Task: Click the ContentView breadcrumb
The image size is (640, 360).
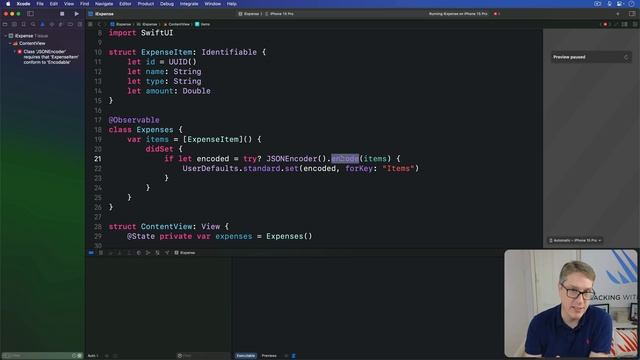Action: pos(177,24)
